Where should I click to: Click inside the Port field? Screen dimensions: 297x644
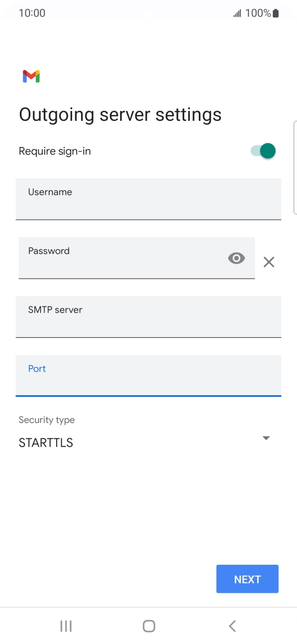(148, 376)
